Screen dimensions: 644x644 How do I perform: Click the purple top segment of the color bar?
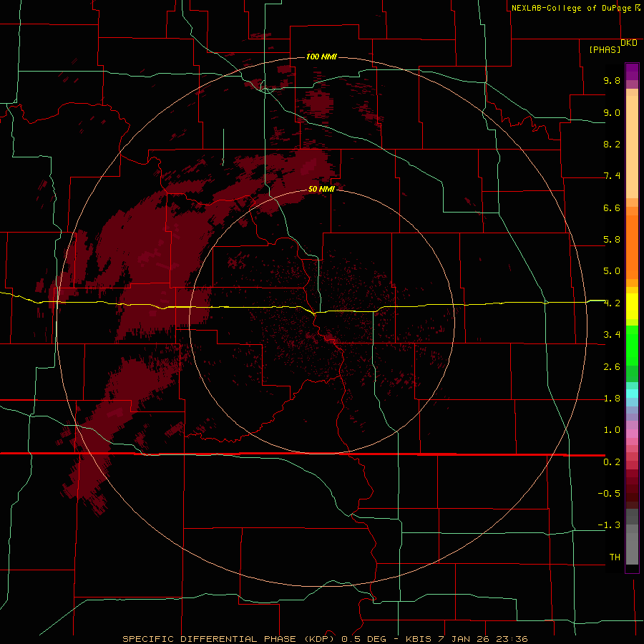click(632, 72)
